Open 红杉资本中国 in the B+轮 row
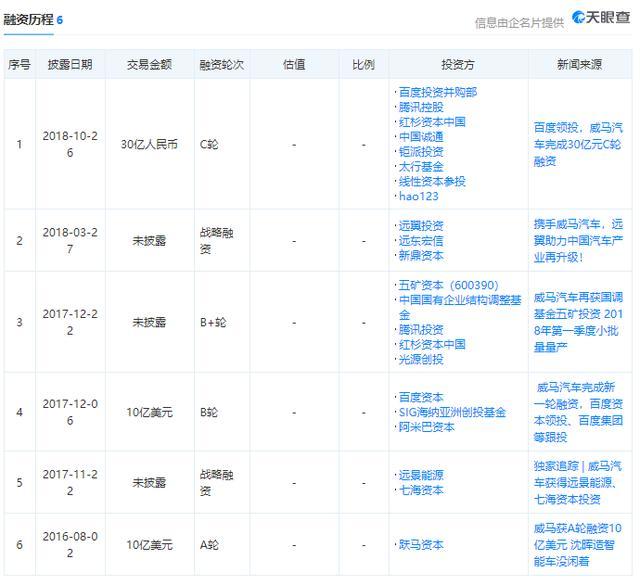The image size is (640, 585). coord(432,345)
